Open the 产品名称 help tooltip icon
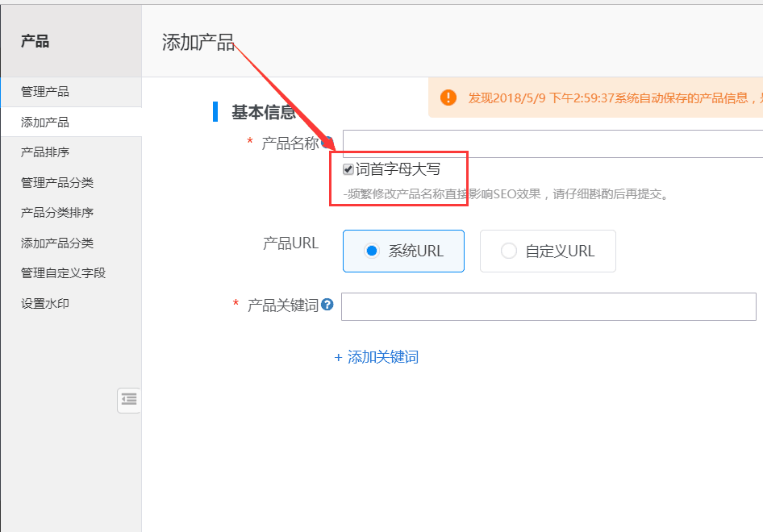The height and width of the screenshot is (532, 763). tap(327, 142)
